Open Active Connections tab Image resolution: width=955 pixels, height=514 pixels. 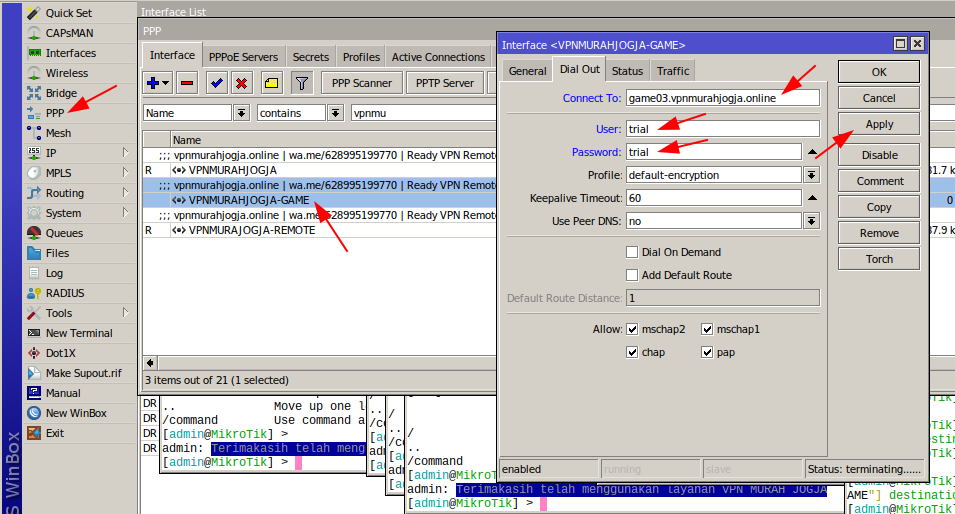(x=439, y=57)
